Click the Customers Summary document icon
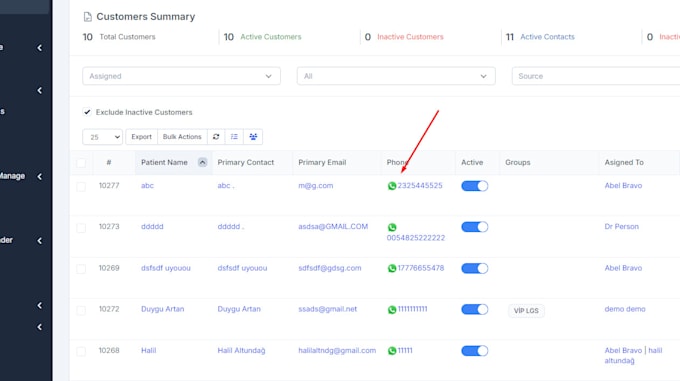 tap(88, 17)
